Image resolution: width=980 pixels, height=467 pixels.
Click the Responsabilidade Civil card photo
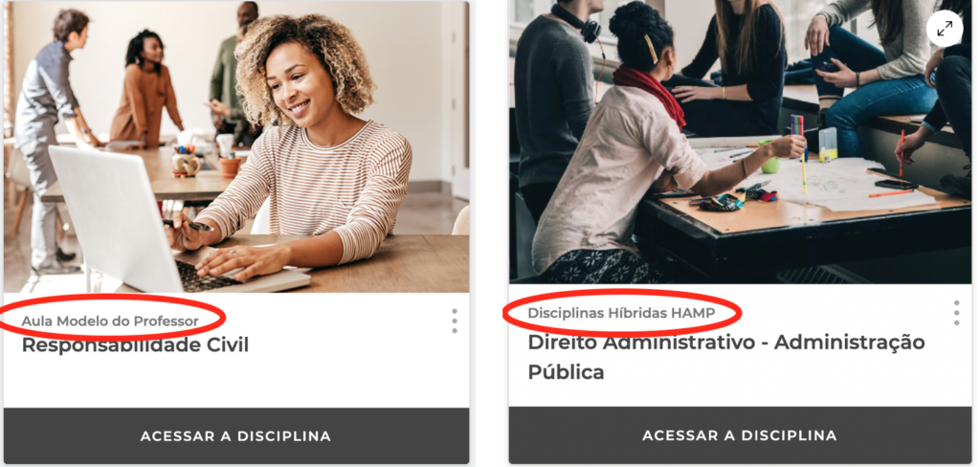tap(236, 147)
